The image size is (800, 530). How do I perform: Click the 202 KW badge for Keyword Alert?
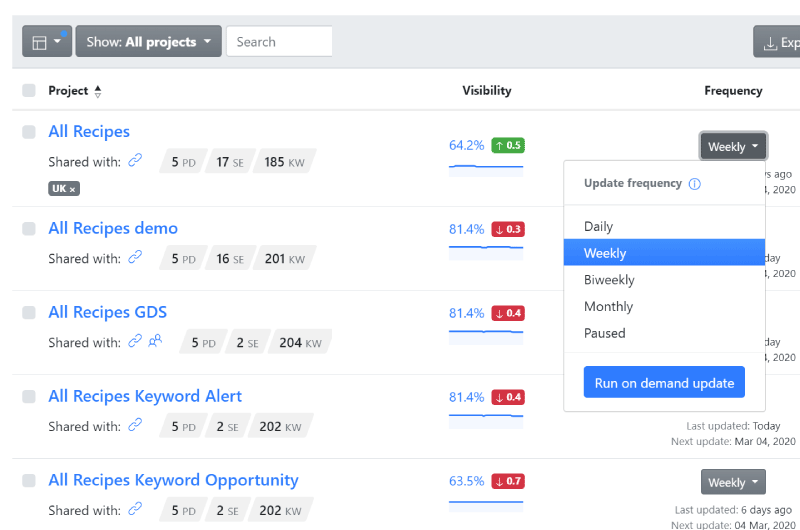click(x=280, y=426)
